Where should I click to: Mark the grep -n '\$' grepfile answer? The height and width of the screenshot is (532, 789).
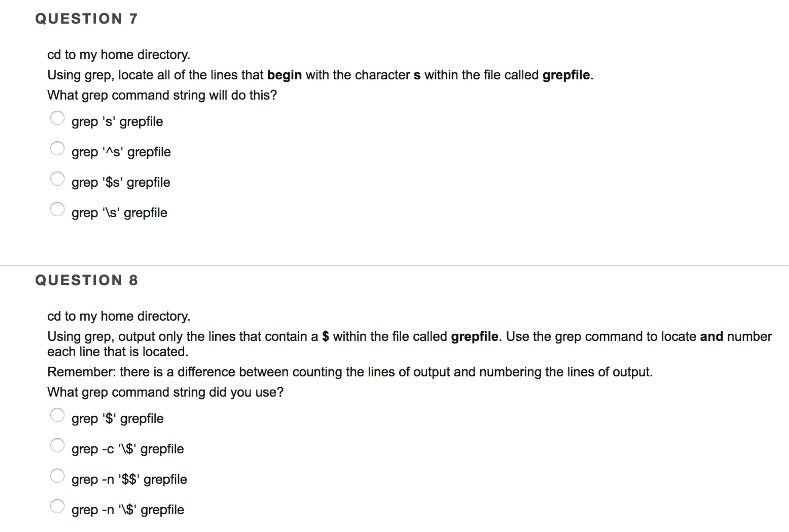(x=57, y=506)
